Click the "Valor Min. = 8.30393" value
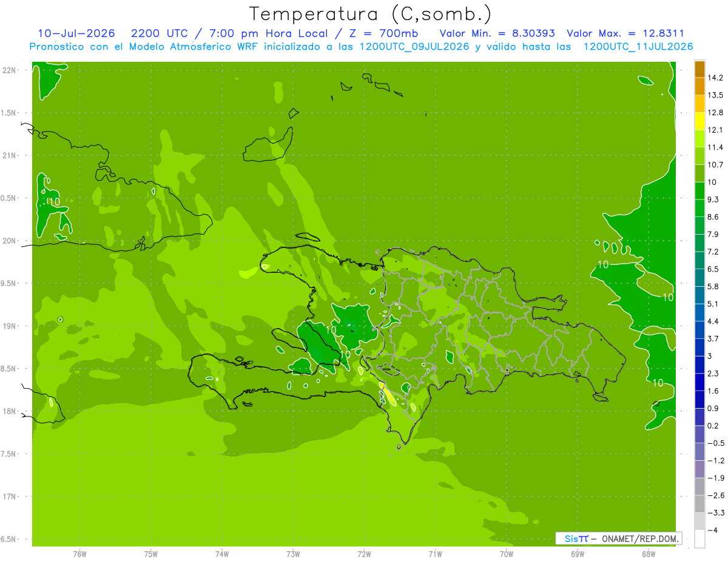 497,33
